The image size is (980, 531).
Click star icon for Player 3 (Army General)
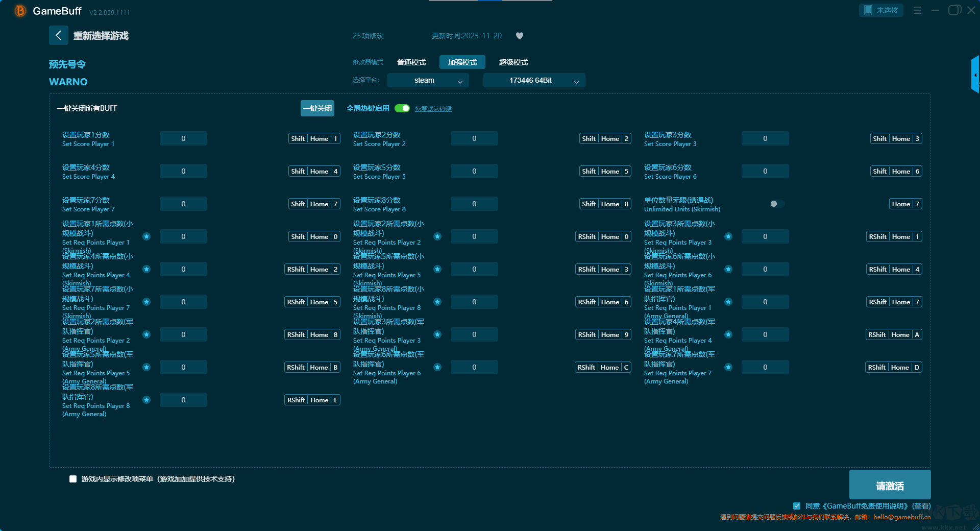point(437,334)
